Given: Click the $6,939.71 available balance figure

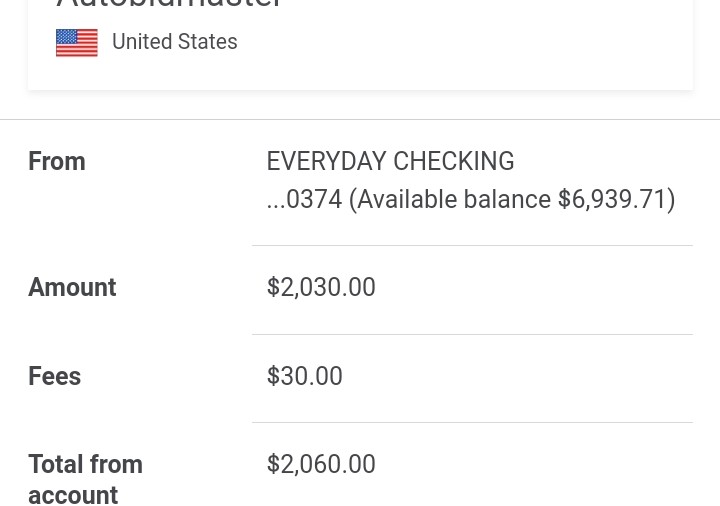Looking at the screenshot, I should tap(615, 200).
